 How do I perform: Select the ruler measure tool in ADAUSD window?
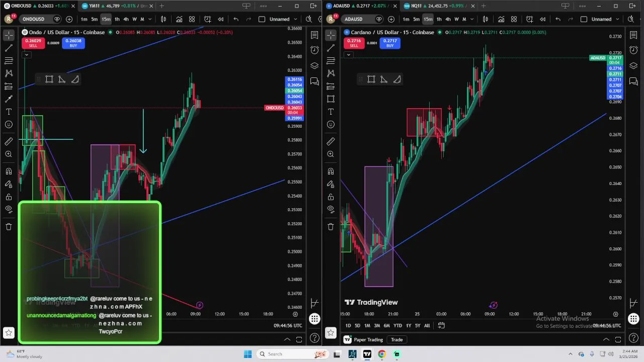point(331,142)
